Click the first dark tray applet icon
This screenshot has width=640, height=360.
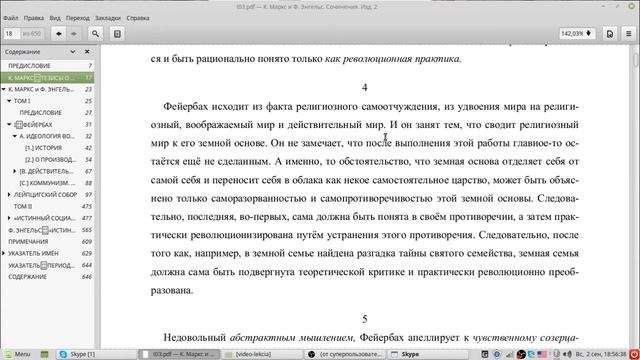pyautogui.click(x=484, y=354)
